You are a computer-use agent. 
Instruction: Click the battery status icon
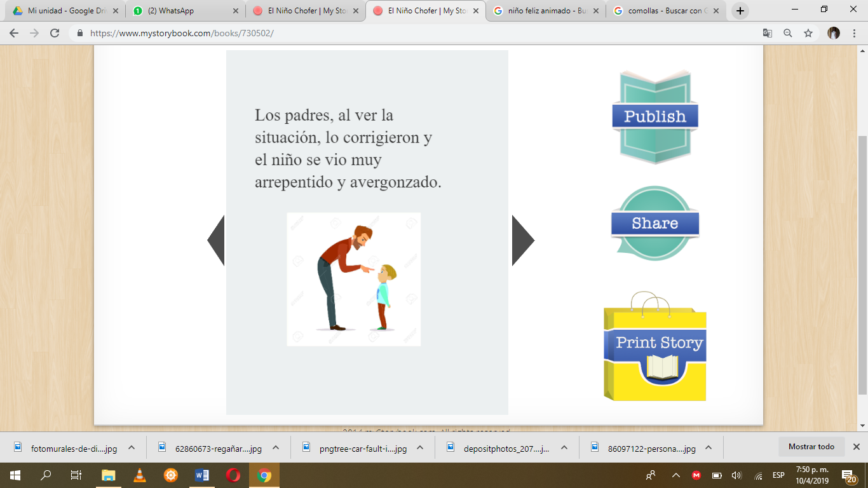[x=717, y=475]
